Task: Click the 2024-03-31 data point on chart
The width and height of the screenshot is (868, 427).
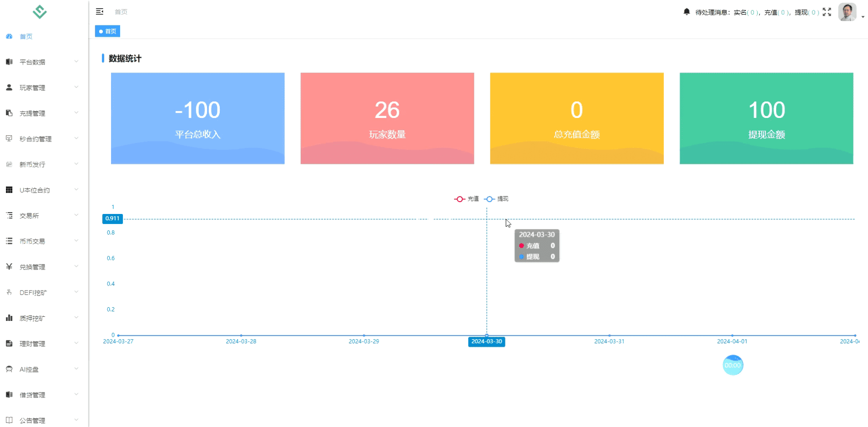Action: coord(609,335)
